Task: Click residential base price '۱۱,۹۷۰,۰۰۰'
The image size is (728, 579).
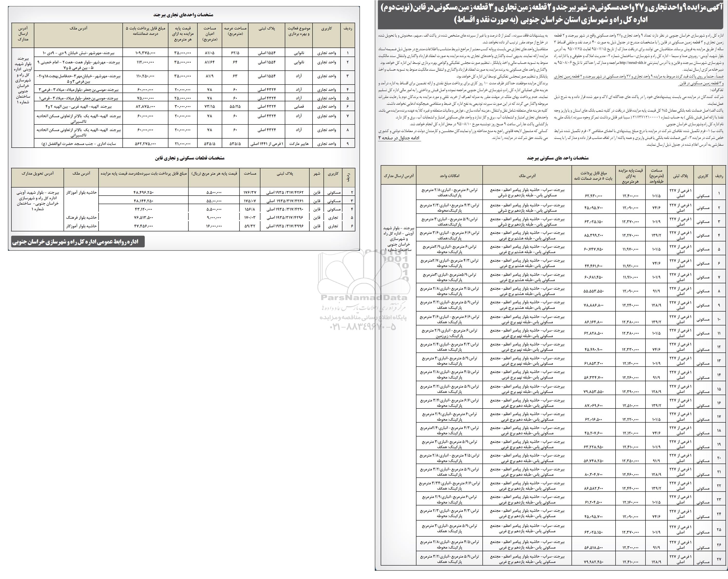Action: pyautogui.click(x=630, y=249)
